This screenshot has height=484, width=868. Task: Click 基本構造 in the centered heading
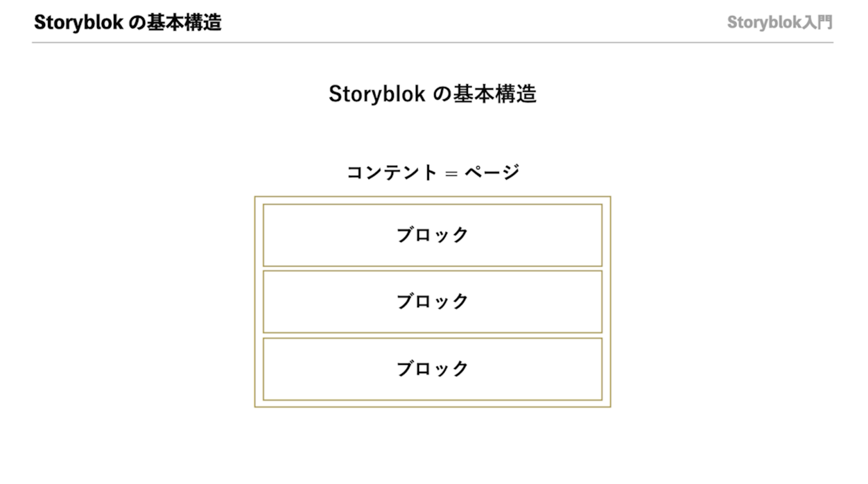click(495, 94)
